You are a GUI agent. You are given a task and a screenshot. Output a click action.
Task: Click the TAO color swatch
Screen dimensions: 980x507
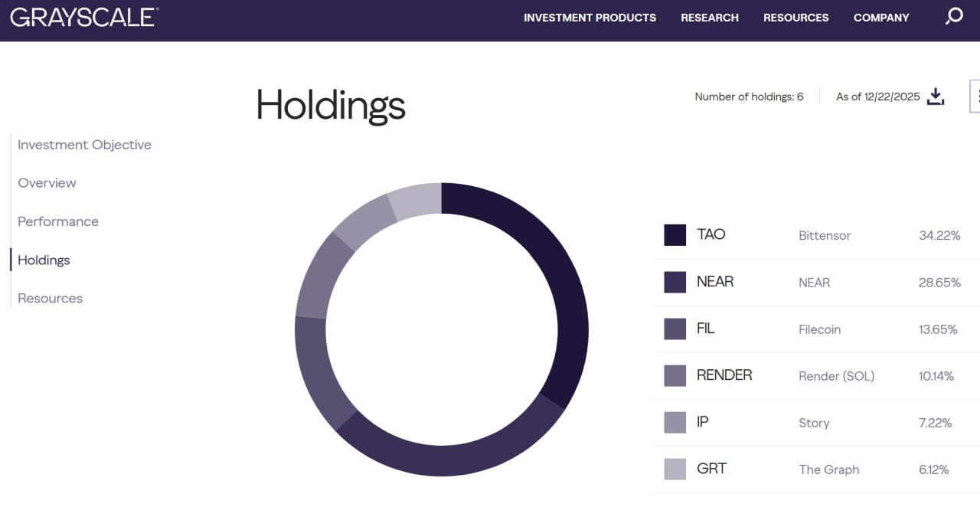[x=675, y=235]
